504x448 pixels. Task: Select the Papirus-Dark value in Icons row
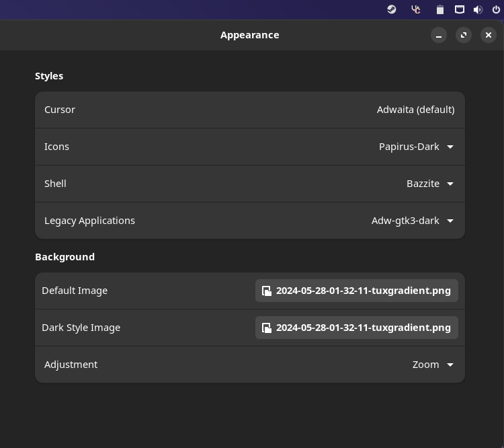(409, 147)
